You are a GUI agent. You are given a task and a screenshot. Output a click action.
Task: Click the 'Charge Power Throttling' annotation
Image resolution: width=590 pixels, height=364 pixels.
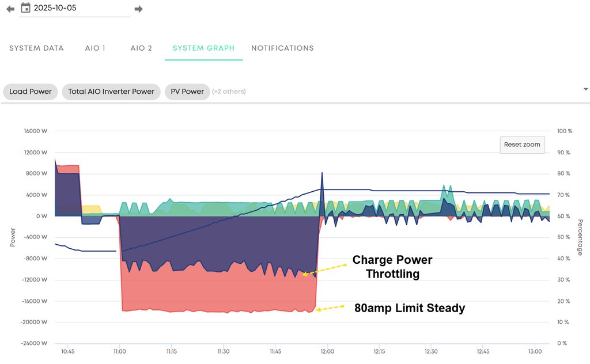[392, 267]
